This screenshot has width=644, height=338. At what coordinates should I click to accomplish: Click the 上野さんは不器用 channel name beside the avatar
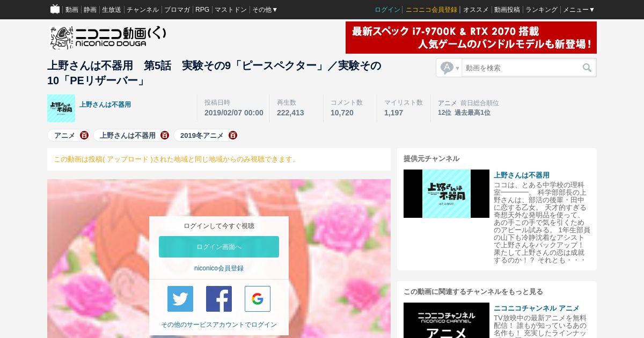click(x=105, y=105)
